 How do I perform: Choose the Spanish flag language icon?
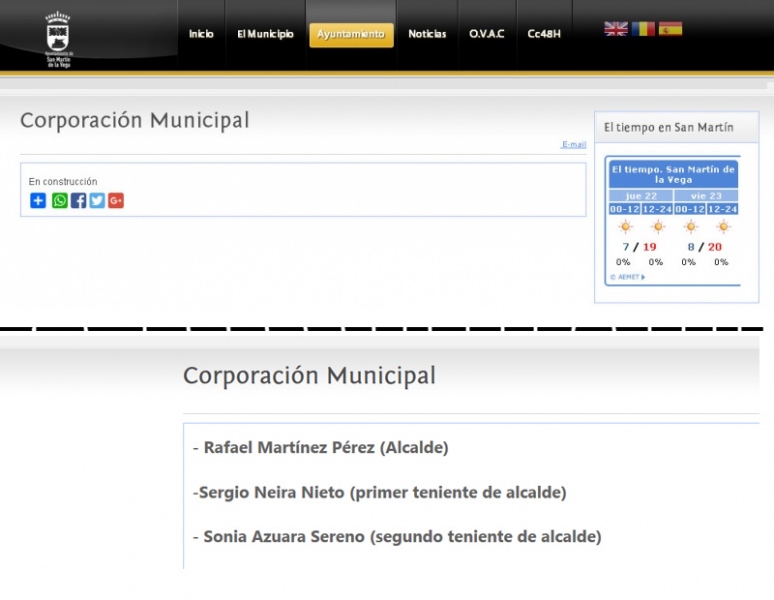(670, 29)
